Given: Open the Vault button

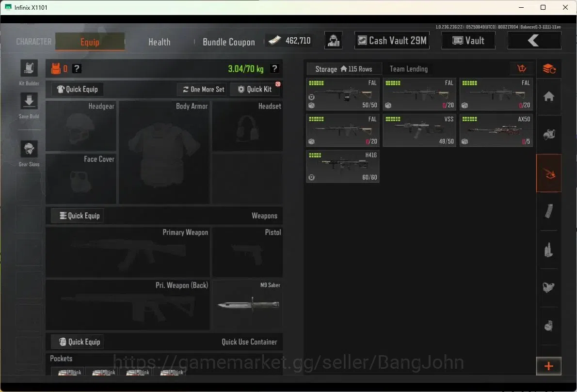Looking at the screenshot, I should pos(468,40).
